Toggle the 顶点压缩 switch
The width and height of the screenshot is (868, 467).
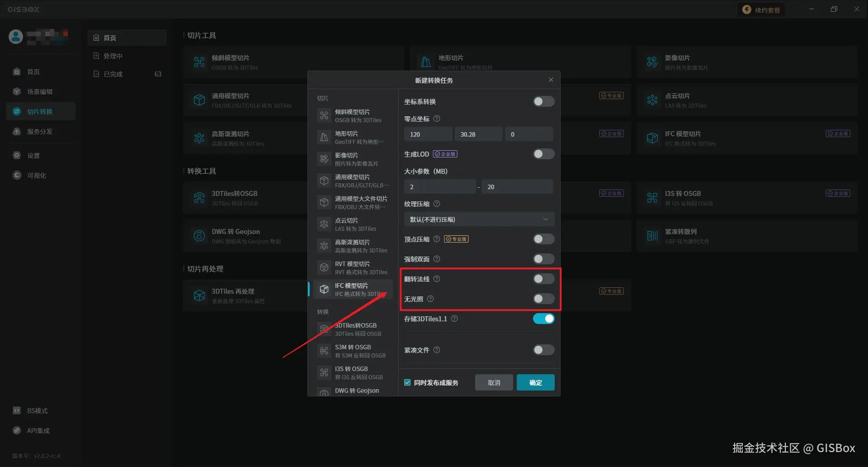tap(543, 239)
